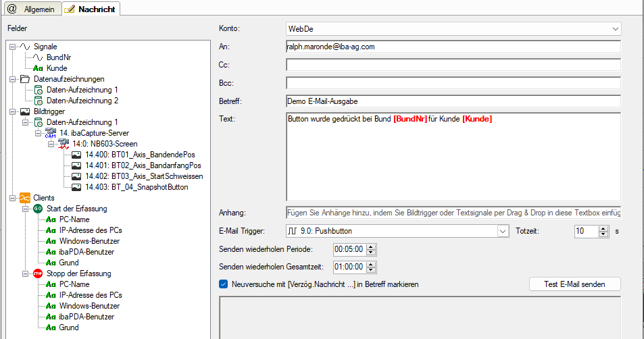Increase Totzeit value with up arrow
Image resolution: width=644 pixels, height=339 pixels.
click(603, 228)
